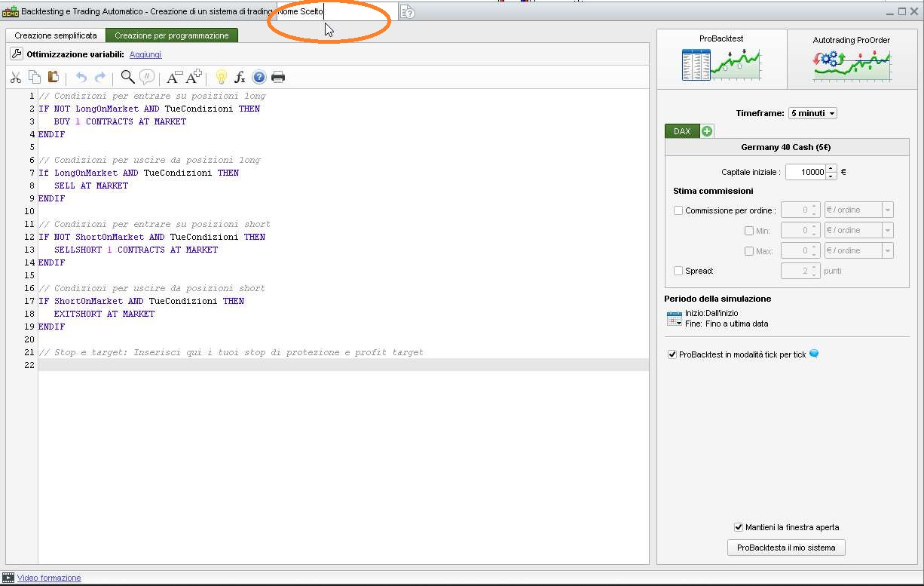Viewport: 924px width, 586px height.
Task: Decrease font size with A- icon
Action: (x=174, y=77)
